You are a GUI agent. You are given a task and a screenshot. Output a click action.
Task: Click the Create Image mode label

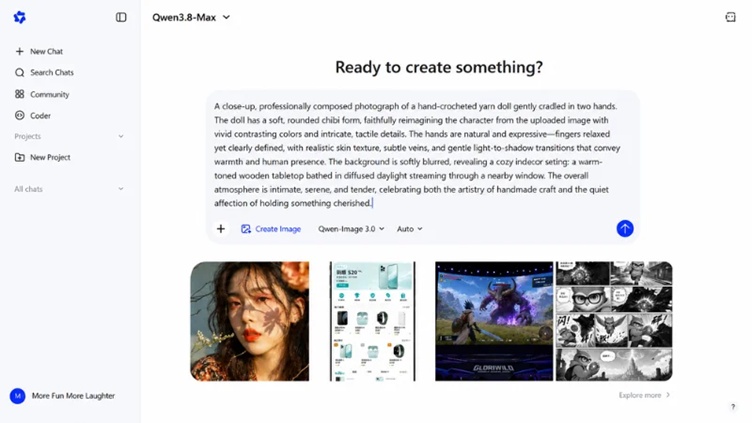[x=278, y=229]
